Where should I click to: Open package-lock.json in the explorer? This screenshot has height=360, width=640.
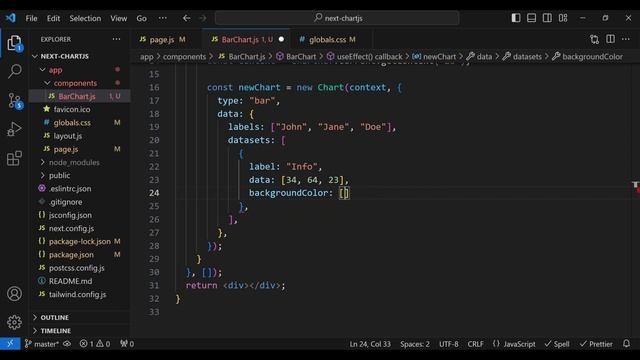coord(80,242)
